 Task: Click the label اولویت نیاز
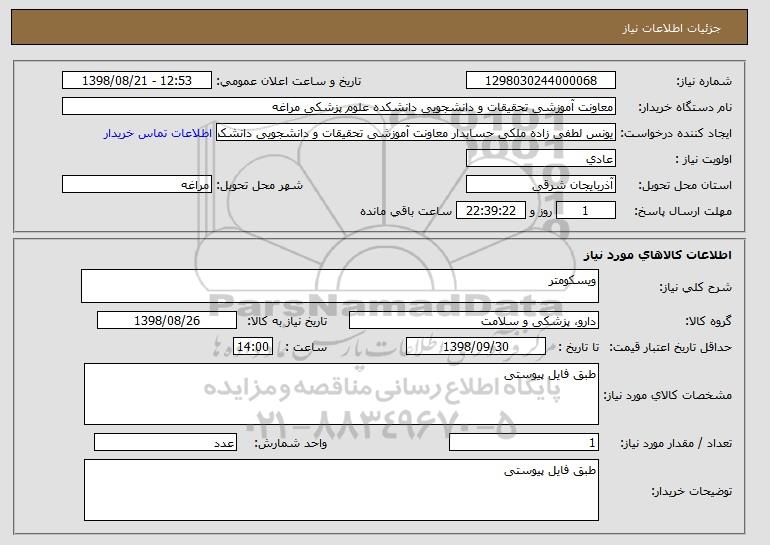pyautogui.click(x=703, y=160)
